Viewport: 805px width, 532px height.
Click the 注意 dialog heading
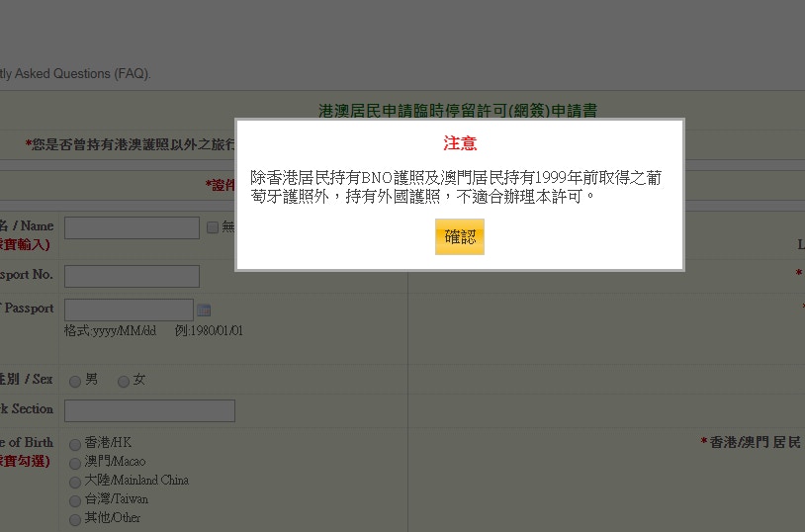(460, 142)
